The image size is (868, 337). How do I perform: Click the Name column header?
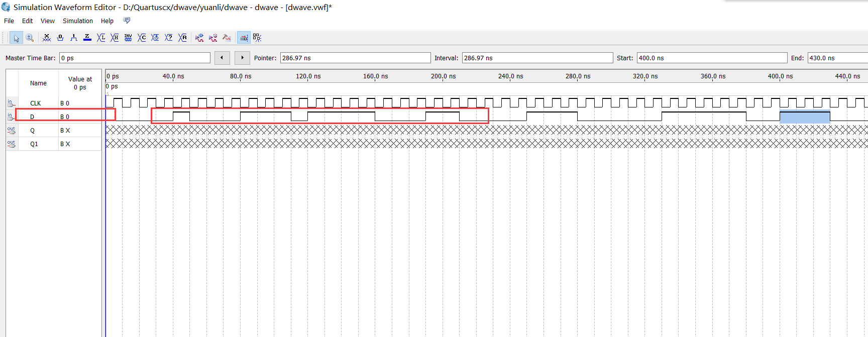38,83
